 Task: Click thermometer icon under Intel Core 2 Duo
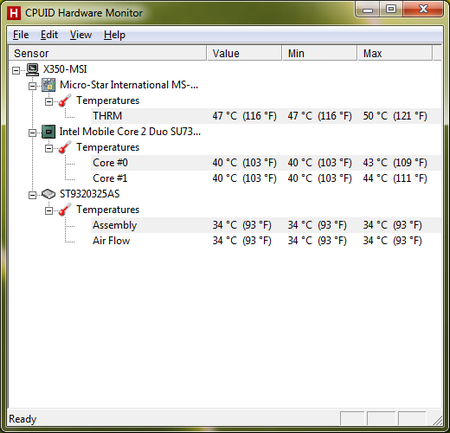(x=65, y=147)
